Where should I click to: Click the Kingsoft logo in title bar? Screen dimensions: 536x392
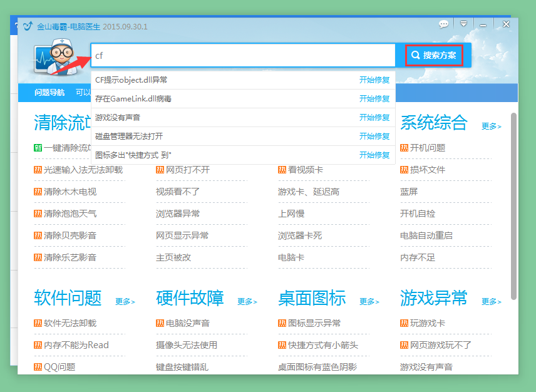28,26
